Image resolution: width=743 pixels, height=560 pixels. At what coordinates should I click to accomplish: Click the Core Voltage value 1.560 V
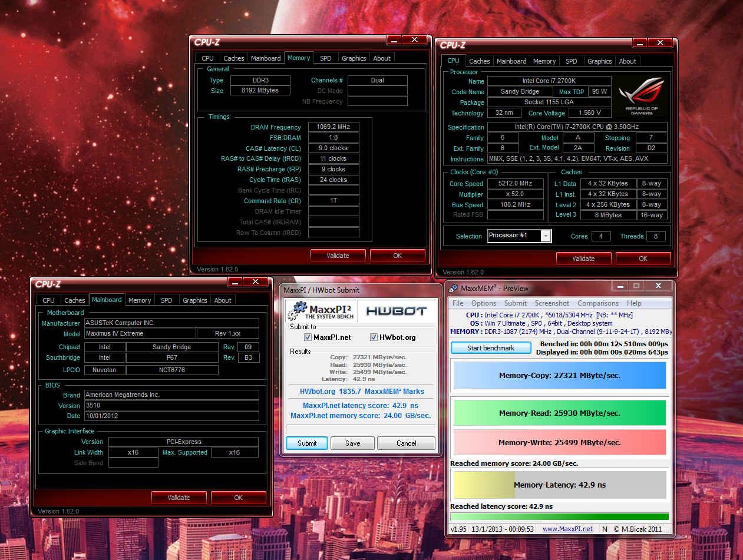pos(590,113)
